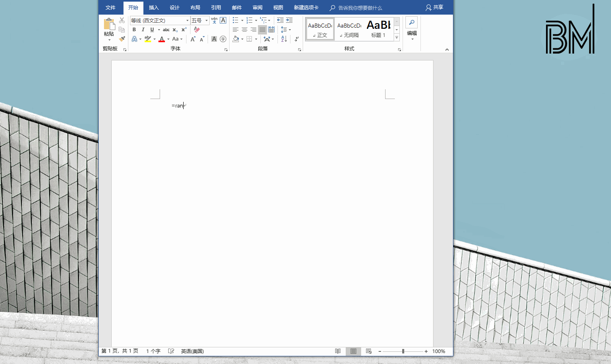Select the format painter tool
The width and height of the screenshot is (611, 364).
[x=122, y=39]
